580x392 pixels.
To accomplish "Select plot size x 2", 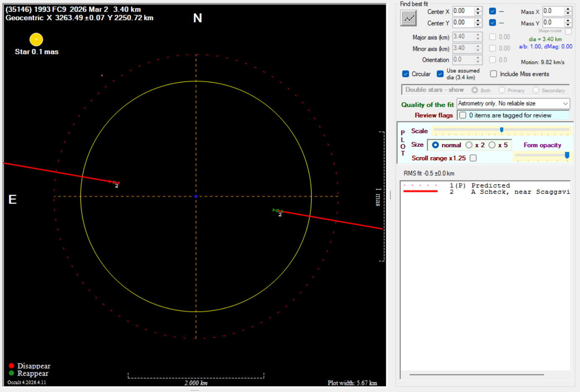I will click(469, 145).
